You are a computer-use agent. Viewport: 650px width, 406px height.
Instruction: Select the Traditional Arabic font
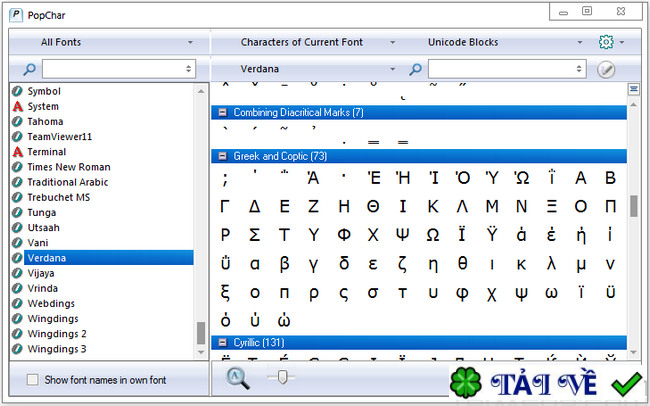coord(68,182)
